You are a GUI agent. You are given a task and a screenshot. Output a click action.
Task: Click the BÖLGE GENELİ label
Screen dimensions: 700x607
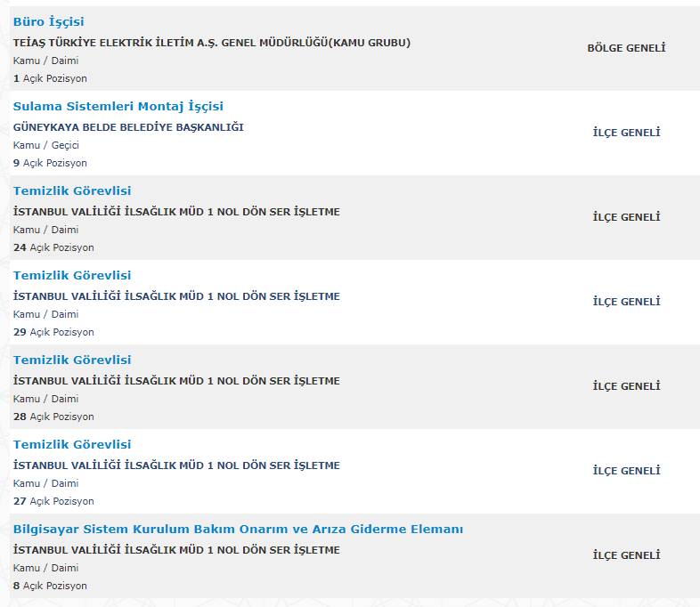(x=626, y=48)
